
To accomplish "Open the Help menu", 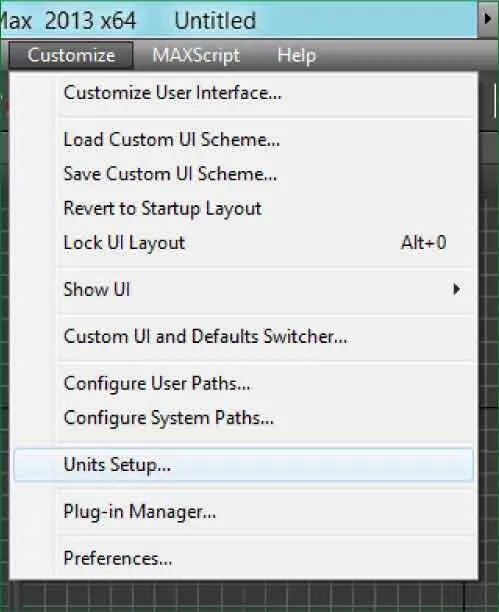I will [296, 55].
